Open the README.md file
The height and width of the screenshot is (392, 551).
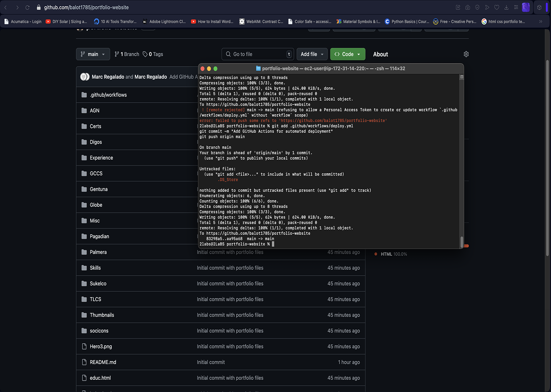tap(103, 362)
